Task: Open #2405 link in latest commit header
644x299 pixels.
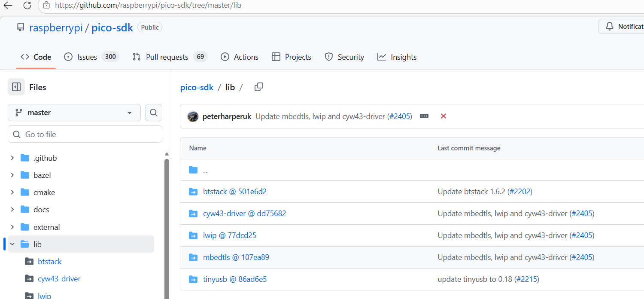Action: [x=399, y=116]
